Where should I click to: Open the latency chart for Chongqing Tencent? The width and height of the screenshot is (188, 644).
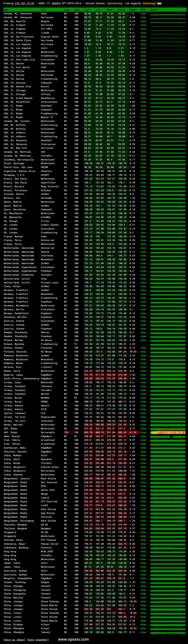(168, 590)
